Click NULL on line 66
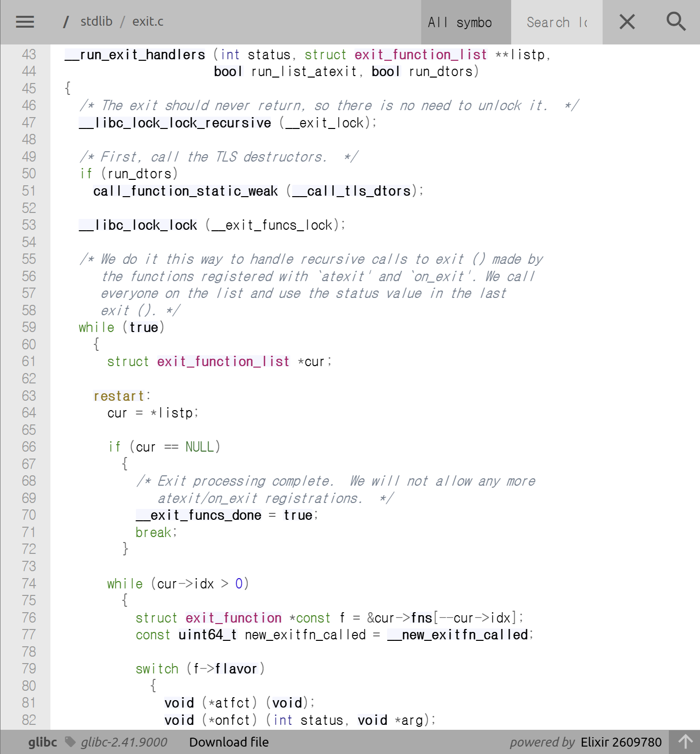 pyautogui.click(x=200, y=447)
